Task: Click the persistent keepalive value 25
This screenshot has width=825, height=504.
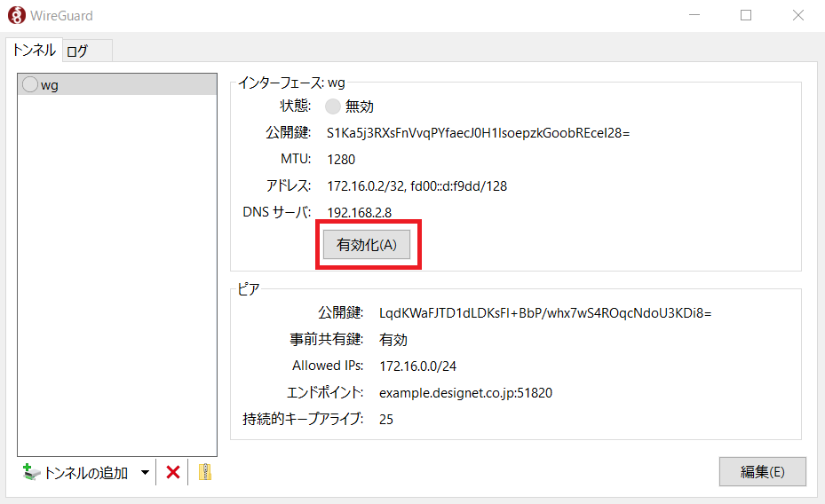Action: click(386, 420)
